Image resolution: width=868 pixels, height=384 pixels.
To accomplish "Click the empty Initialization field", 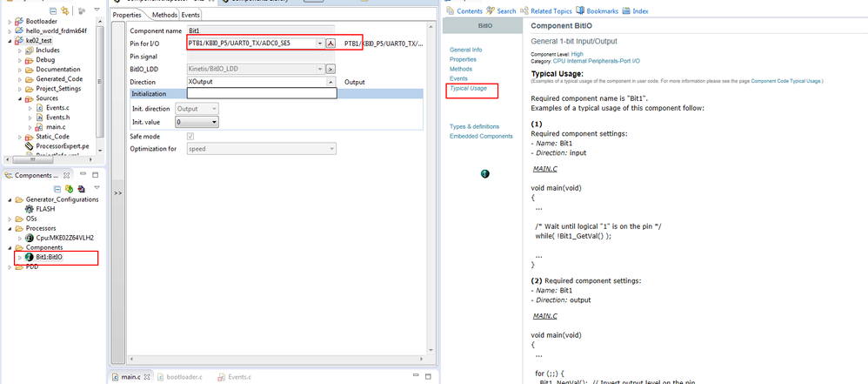I will [262, 94].
